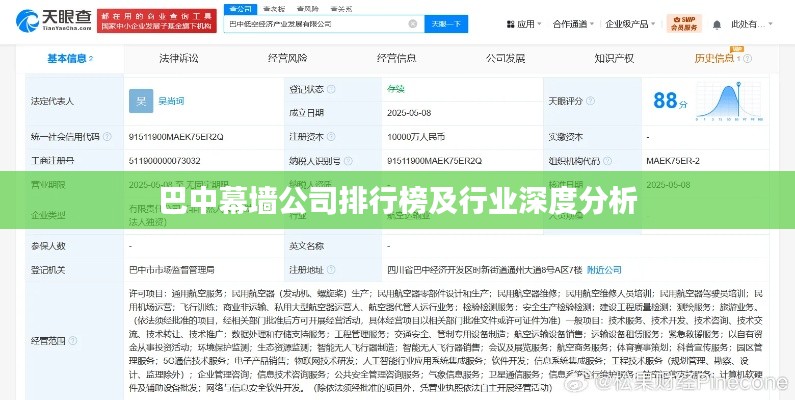This screenshot has width=795, height=400.
Task: Select the 查关系 search tab
Action: (341, 9)
